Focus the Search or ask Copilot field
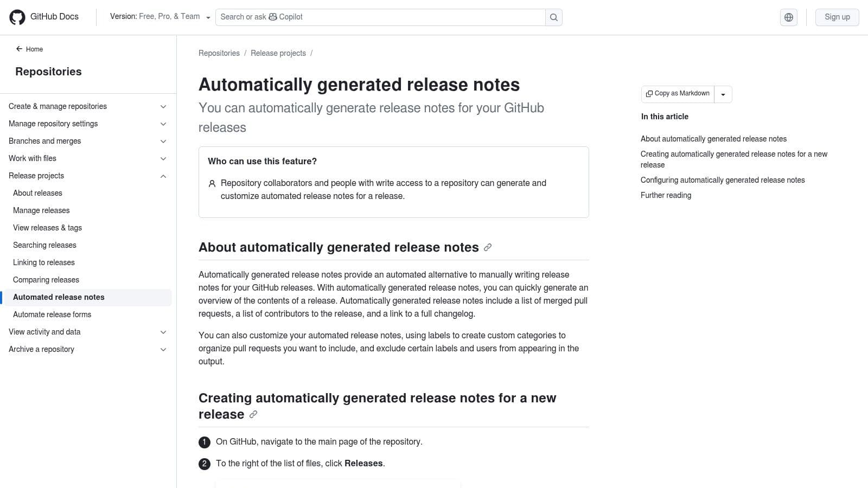Image resolution: width=868 pixels, height=488 pixels. click(380, 17)
